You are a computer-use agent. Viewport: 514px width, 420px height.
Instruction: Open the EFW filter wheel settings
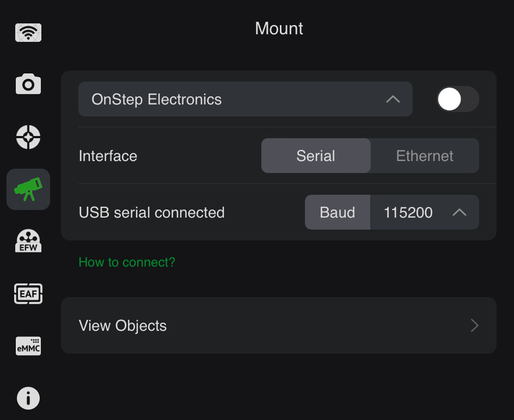28,241
